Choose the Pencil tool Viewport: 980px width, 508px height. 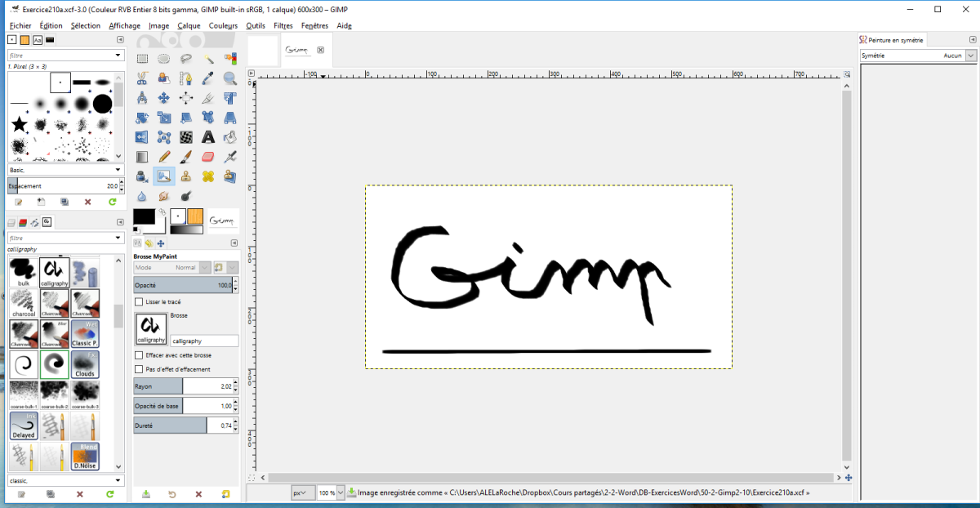164,156
